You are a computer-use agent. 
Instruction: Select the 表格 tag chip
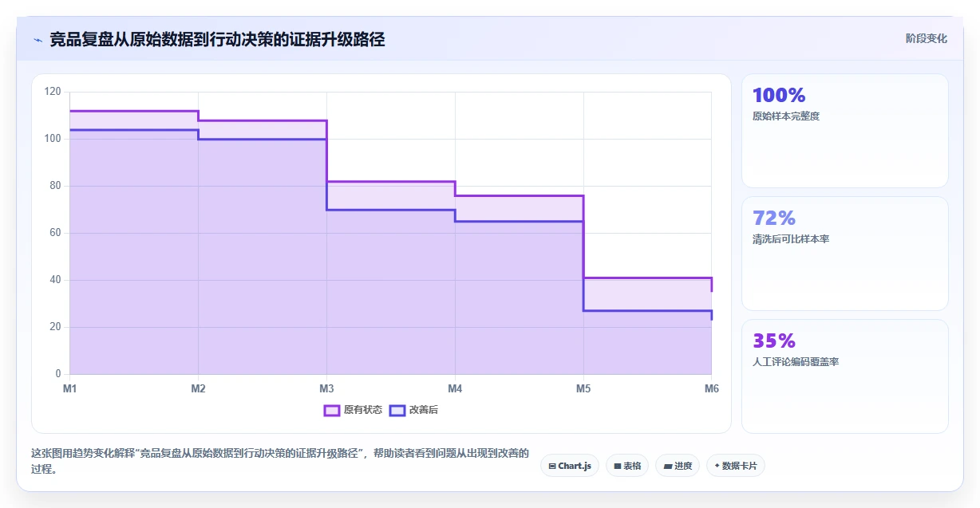click(627, 466)
